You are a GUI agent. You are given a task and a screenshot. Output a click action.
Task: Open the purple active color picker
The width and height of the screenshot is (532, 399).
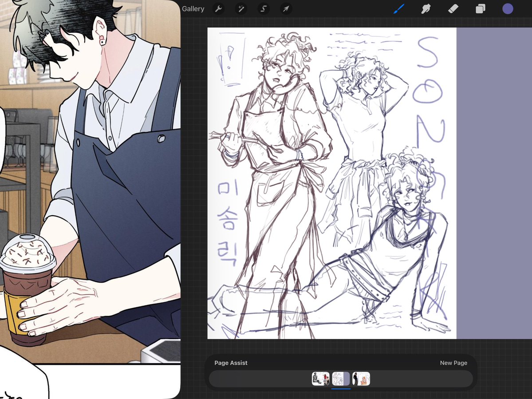(508, 9)
